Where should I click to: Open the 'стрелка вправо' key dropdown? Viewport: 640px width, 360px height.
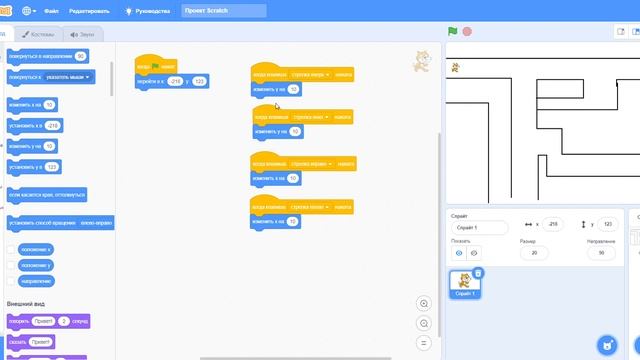pos(312,164)
